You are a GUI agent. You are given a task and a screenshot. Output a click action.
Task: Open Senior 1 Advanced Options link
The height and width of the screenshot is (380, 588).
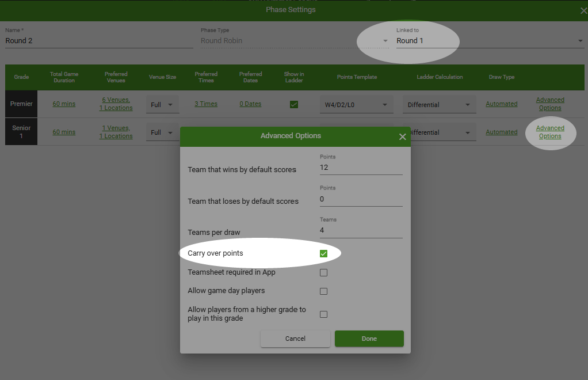tap(550, 132)
